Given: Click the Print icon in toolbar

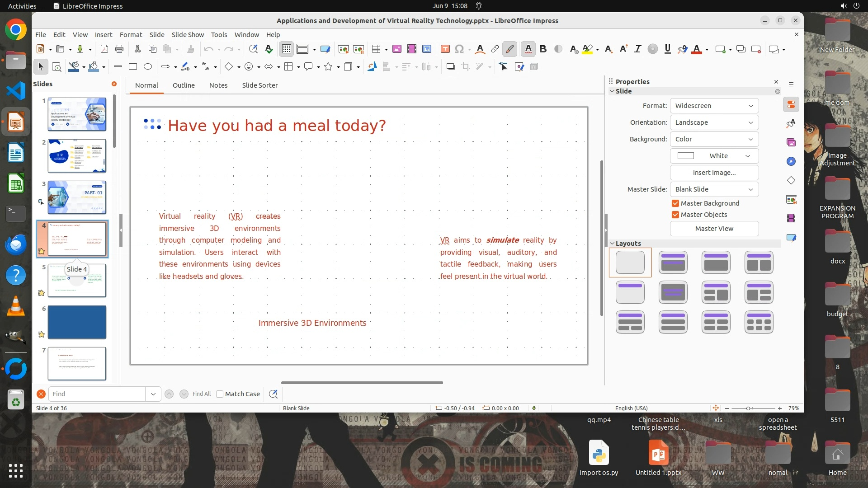Looking at the screenshot, I should 119,49.
